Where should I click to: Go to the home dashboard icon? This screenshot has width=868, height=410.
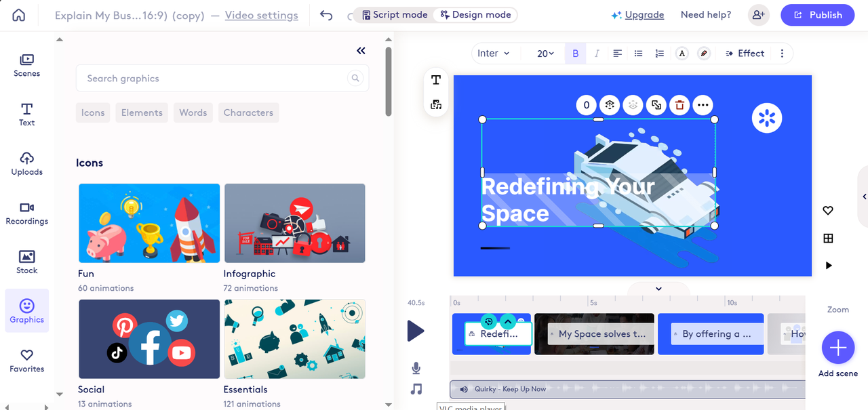coord(19,15)
